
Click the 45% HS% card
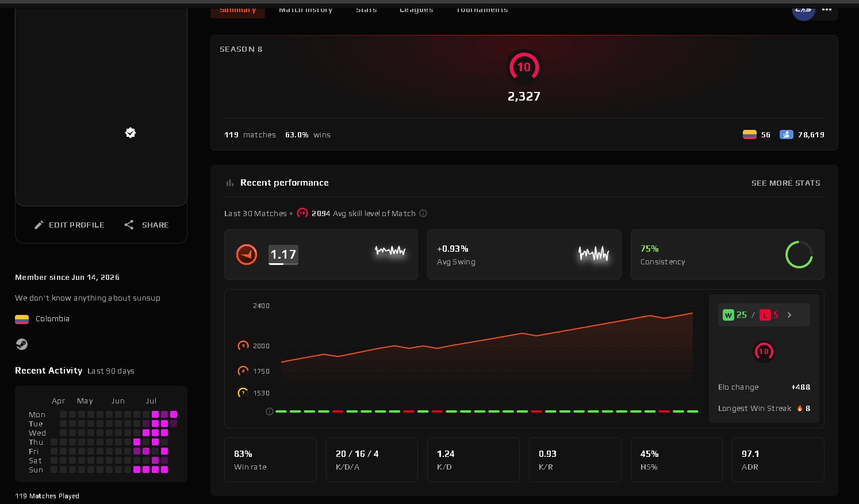pyautogui.click(x=677, y=460)
